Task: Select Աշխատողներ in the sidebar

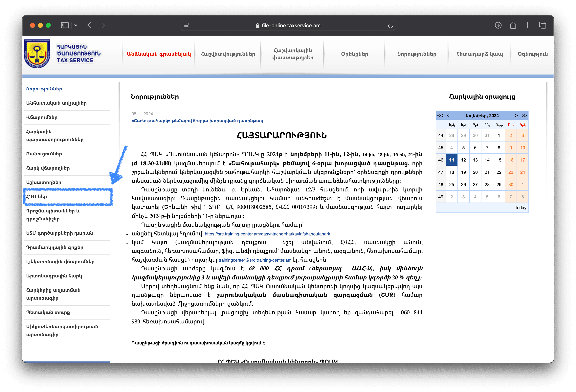Action: (x=67, y=182)
